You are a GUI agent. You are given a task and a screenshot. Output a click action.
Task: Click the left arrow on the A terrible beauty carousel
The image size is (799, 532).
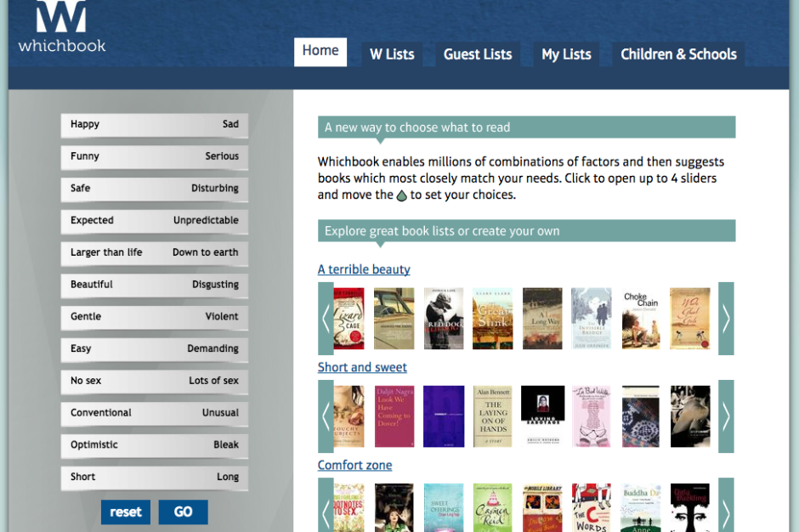(x=326, y=319)
